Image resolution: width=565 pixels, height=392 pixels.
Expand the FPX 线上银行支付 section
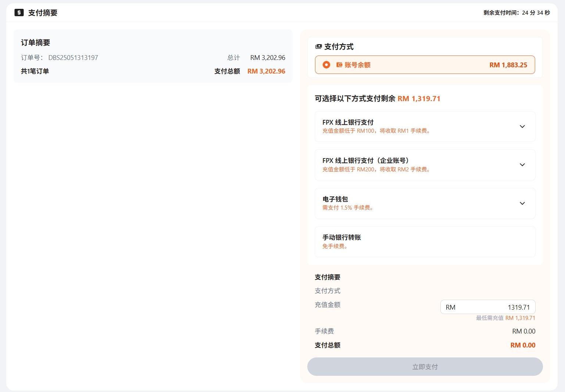[425, 126]
